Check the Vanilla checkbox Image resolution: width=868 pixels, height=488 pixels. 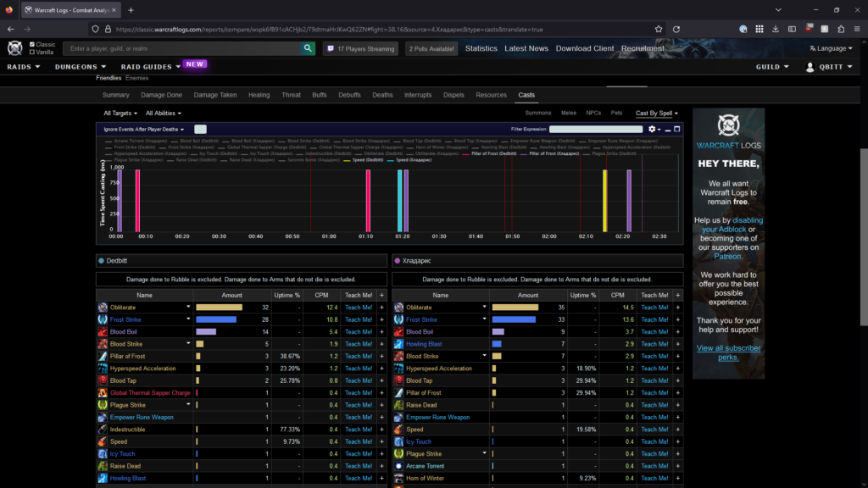pyautogui.click(x=32, y=52)
